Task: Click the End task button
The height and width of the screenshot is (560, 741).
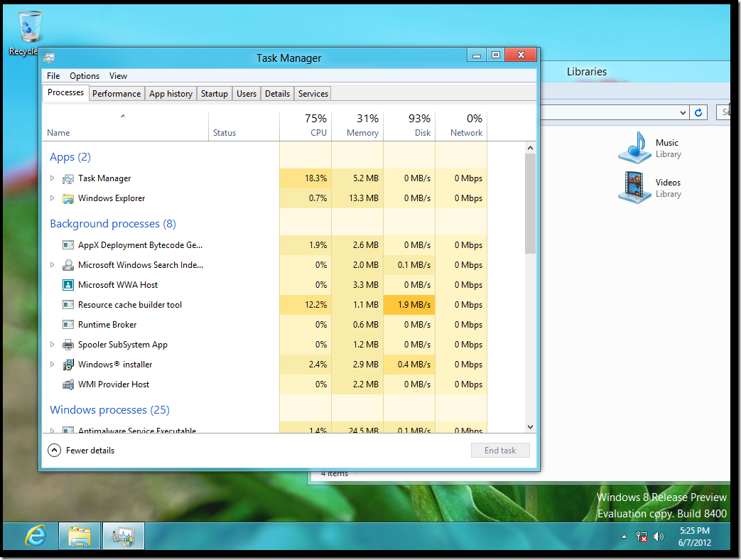Action: [x=500, y=451]
